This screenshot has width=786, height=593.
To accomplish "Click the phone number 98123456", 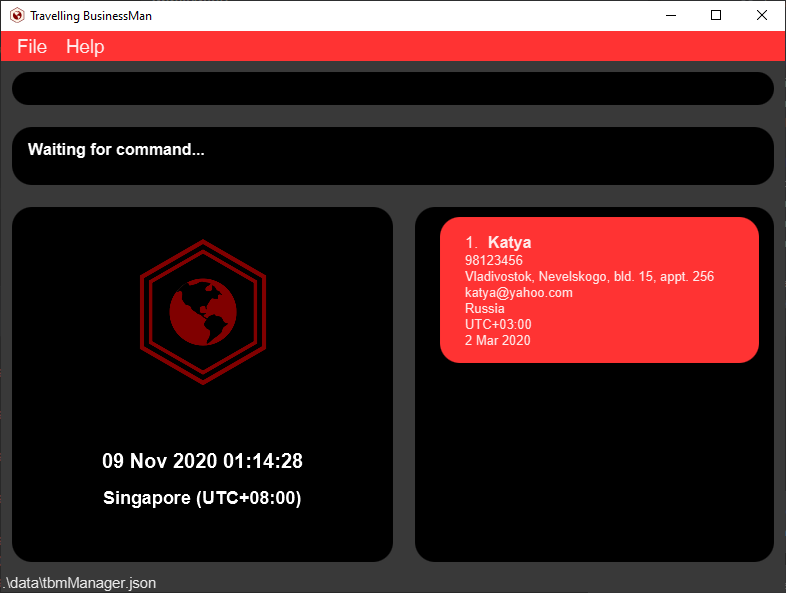I will click(x=494, y=261).
